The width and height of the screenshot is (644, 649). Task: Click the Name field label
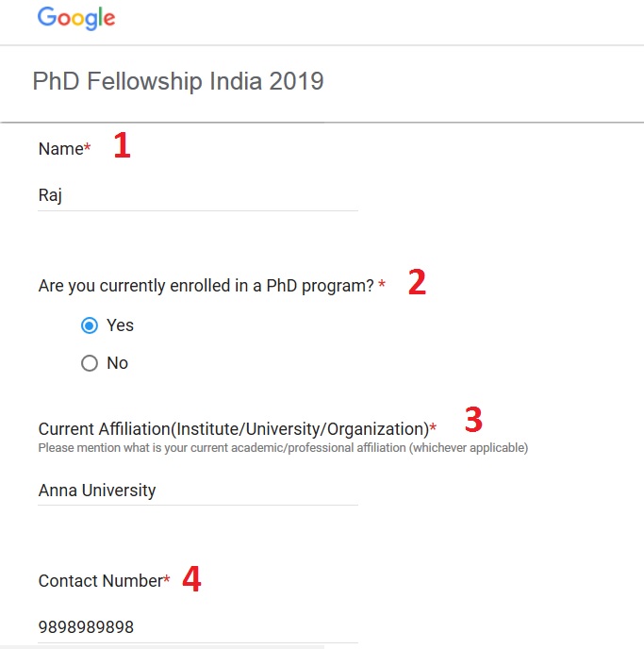click(60, 149)
